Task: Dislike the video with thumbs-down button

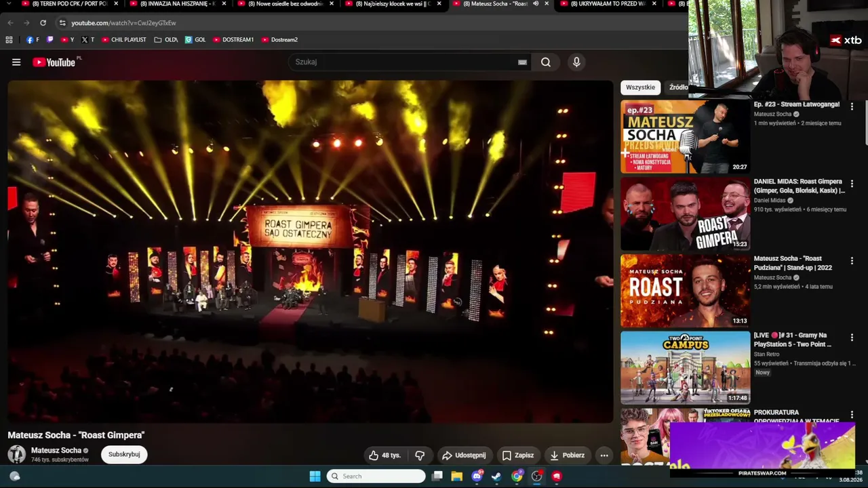Action: 420,455
